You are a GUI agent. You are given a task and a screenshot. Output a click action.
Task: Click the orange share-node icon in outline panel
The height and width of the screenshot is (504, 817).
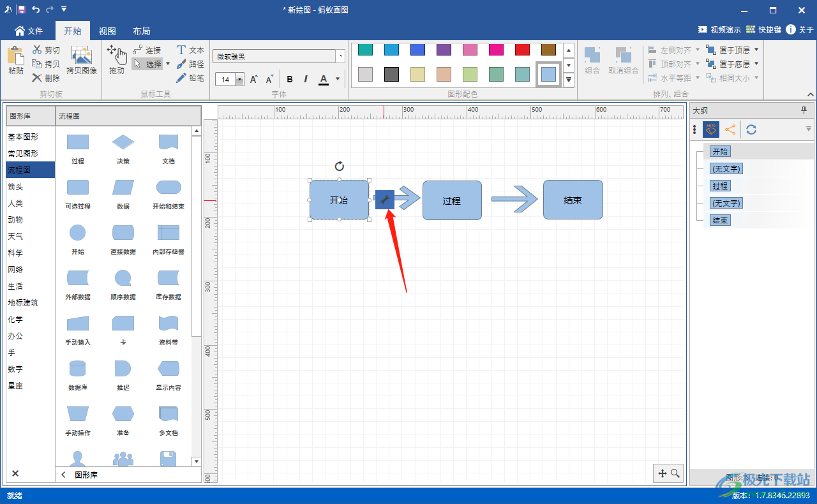coord(730,130)
